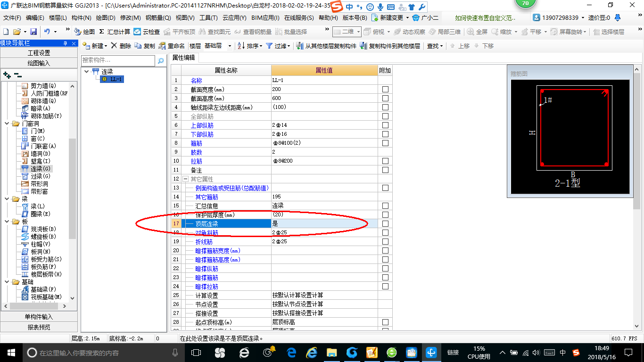This screenshot has height=362, width=644.
Task: Click the plus expand-all icon in navigation panel
Action: (7, 74)
